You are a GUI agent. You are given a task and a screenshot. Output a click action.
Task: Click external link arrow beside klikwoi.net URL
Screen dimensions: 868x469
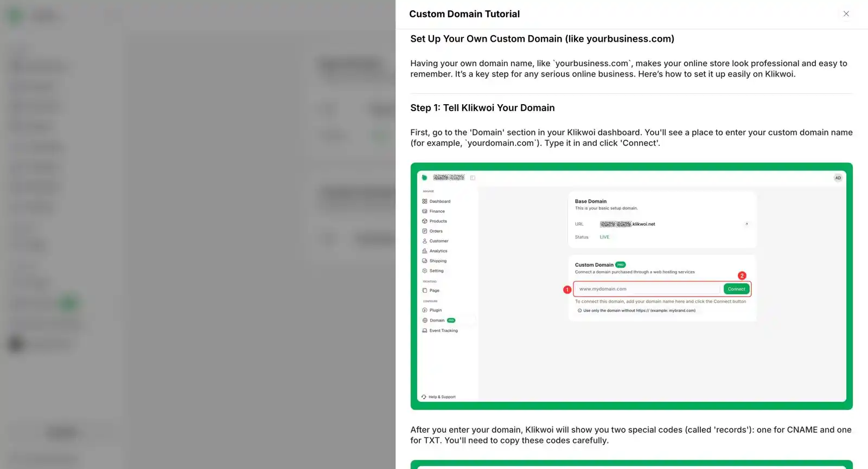[x=747, y=224]
